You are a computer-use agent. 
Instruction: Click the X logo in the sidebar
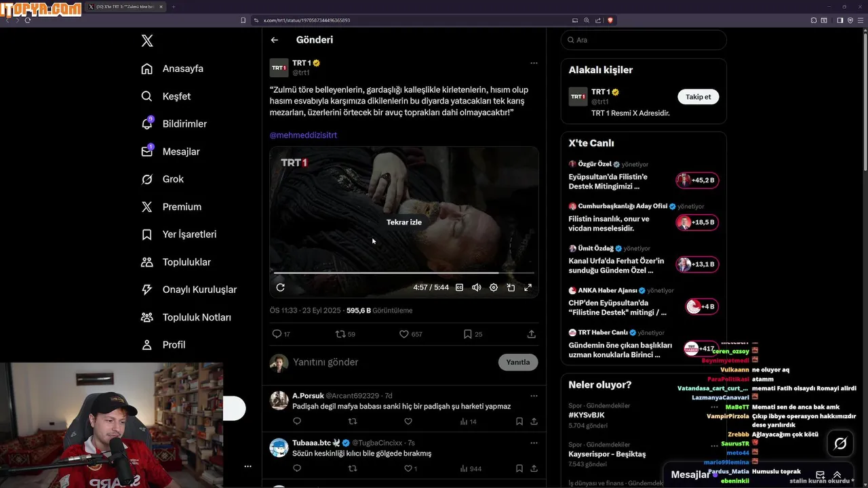(147, 41)
